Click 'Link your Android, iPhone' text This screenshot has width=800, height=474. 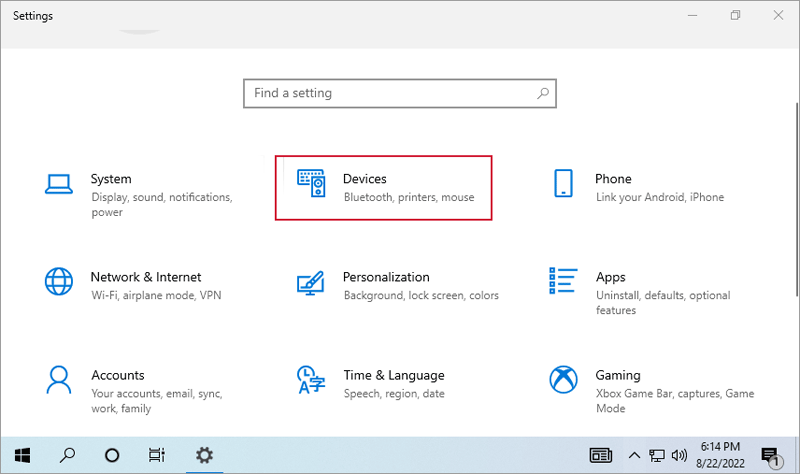[x=660, y=197]
